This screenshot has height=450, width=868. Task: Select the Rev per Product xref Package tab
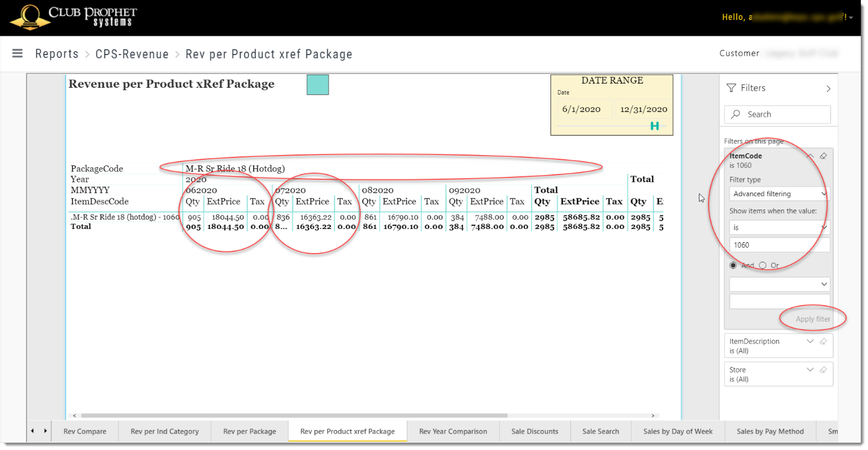[x=348, y=431]
